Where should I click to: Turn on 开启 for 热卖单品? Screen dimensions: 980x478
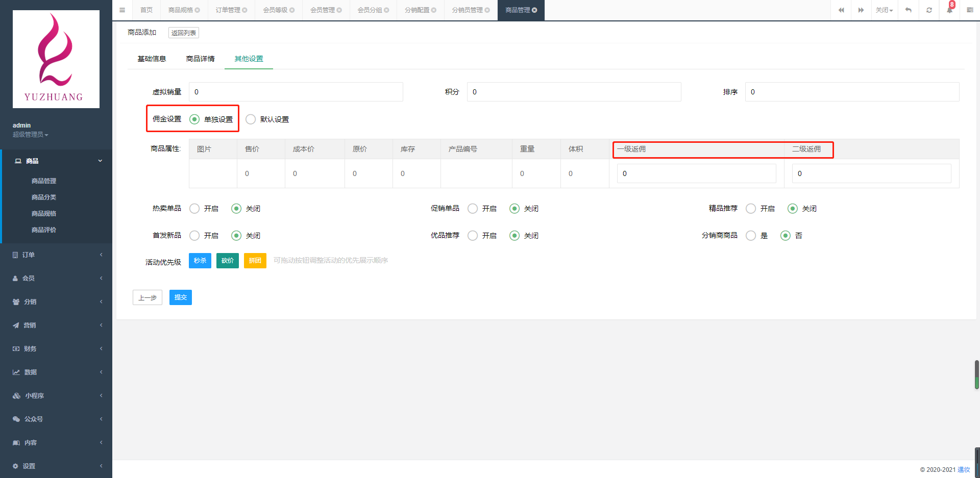coord(194,209)
